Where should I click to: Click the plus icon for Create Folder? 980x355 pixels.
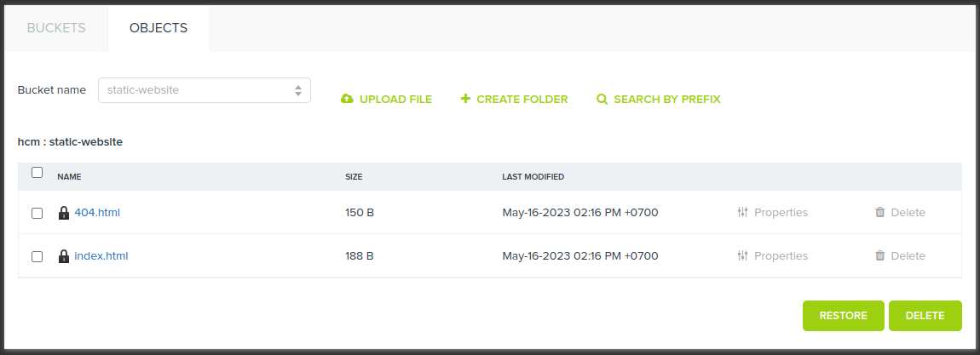coord(465,99)
